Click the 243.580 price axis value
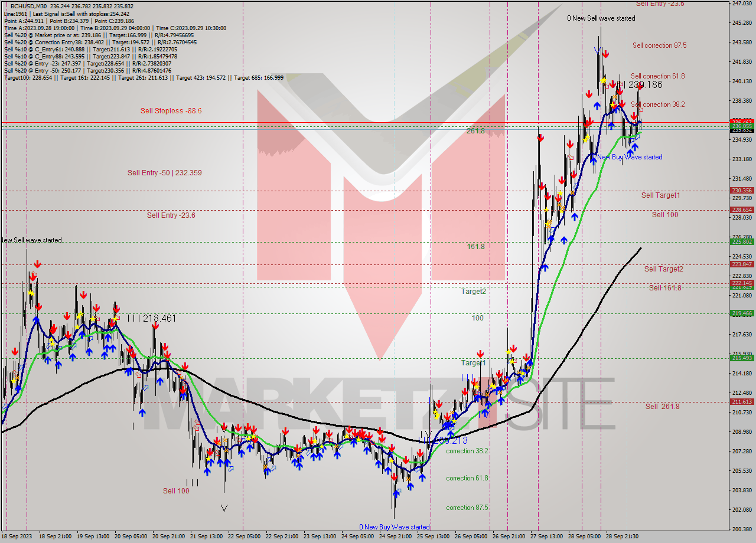Viewport: 756px width, 543px height. pyautogui.click(x=742, y=42)
